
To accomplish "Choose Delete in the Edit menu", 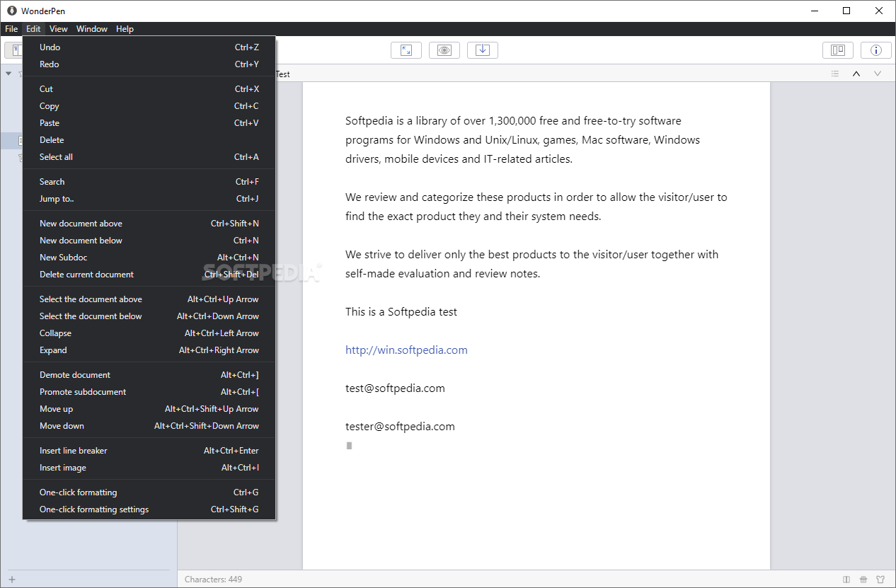I will [x=149, y=140].
